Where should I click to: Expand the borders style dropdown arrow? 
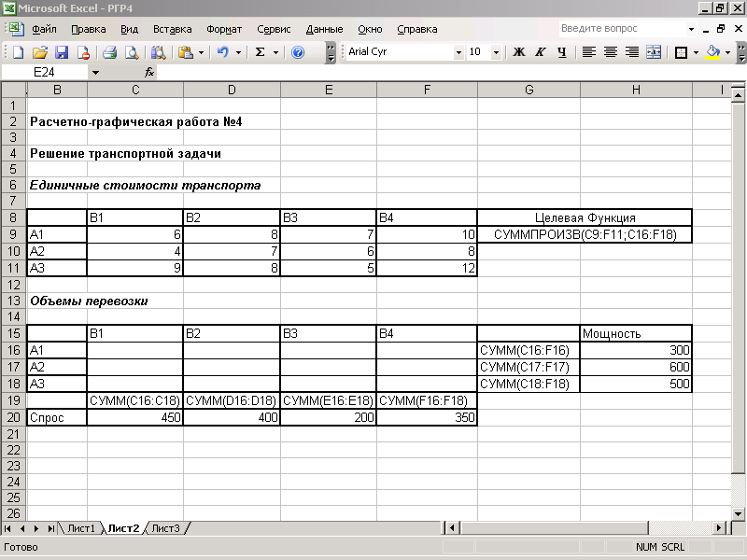[696, 52]
